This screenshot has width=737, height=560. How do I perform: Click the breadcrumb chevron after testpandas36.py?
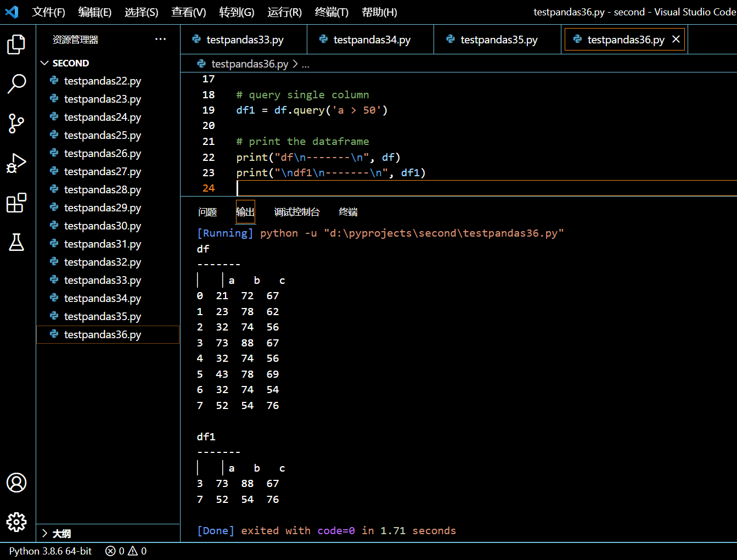coord(295,64)
